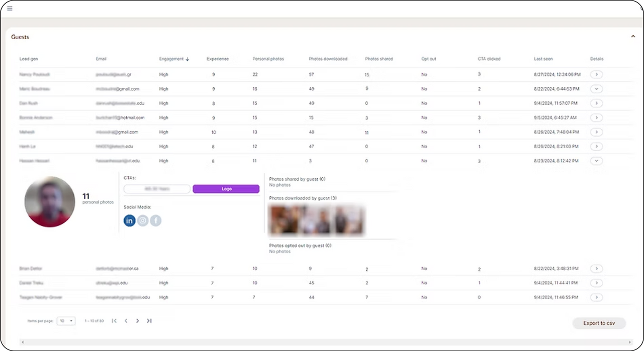Screen dimensions: 644x351
Task: Open the Facebook social media icon
Action: point(156,220)
